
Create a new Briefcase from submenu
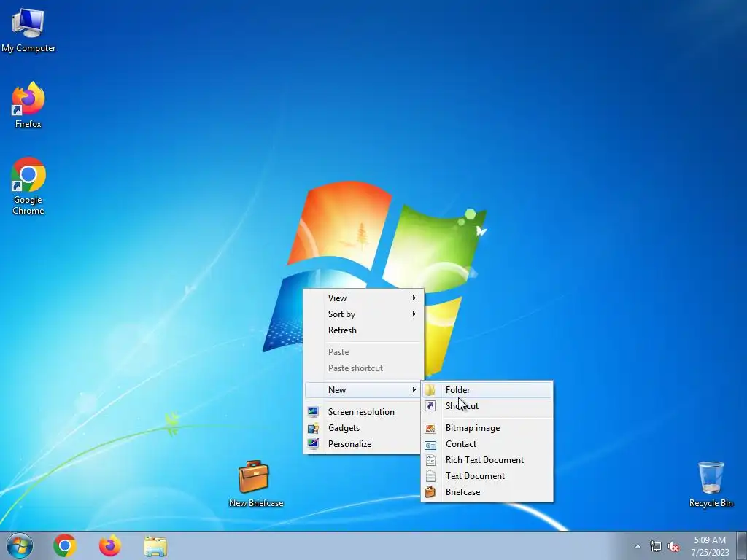(x=487, y=492)
